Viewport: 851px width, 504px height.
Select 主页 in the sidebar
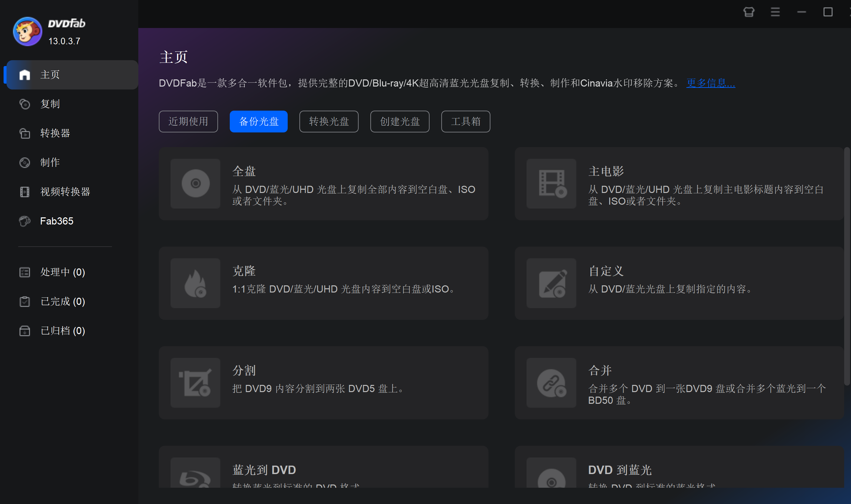pyautogui.click(x=72, y=75)
